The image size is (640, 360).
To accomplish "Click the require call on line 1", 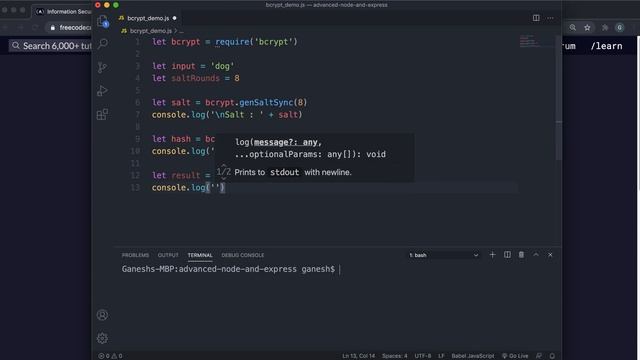I will [232, 42].
